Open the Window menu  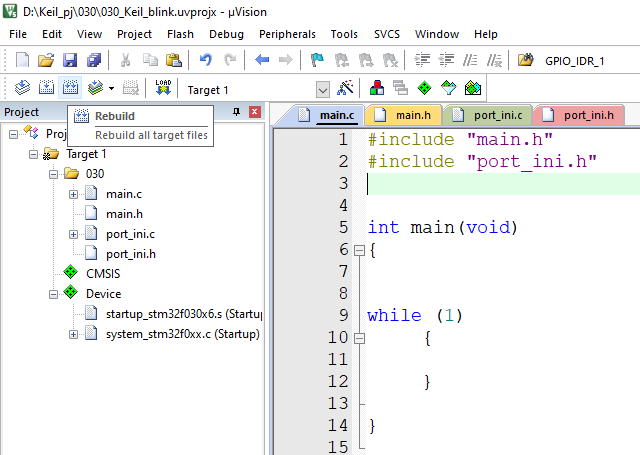tap(437, 34)
